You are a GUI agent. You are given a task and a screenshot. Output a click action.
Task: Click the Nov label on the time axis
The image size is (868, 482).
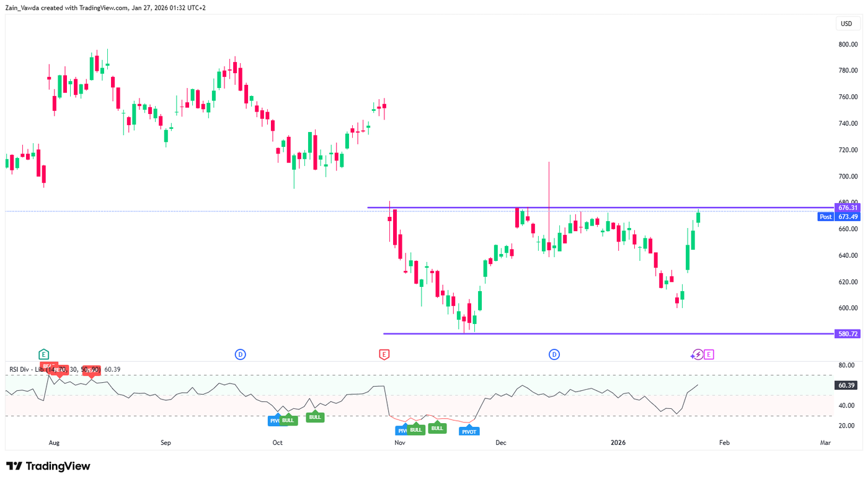click(x=400, y=443)
